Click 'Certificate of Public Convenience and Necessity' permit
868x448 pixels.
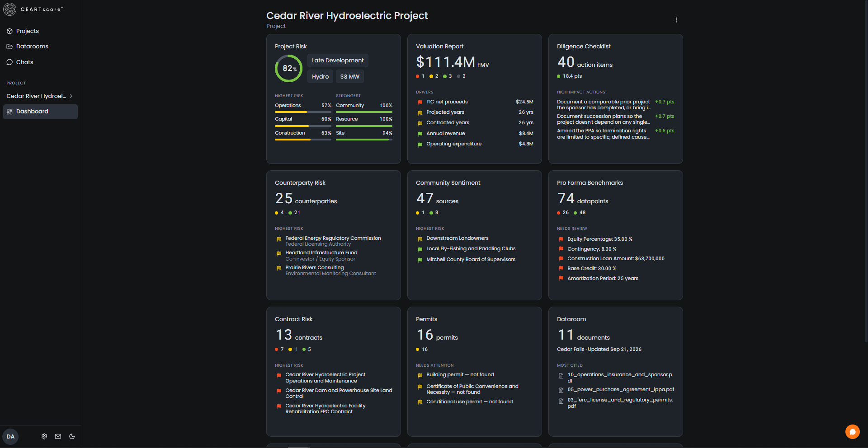[472, 389]
